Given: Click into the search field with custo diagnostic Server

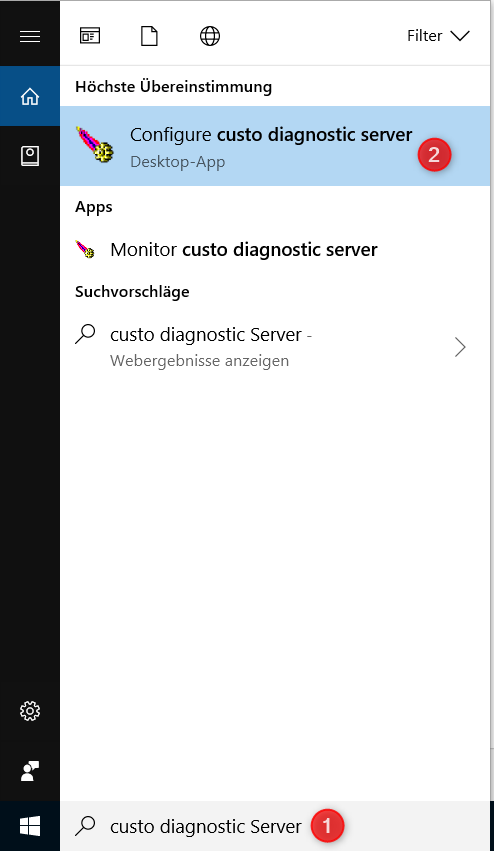Looking at the screenshot, I should (275, 826).
